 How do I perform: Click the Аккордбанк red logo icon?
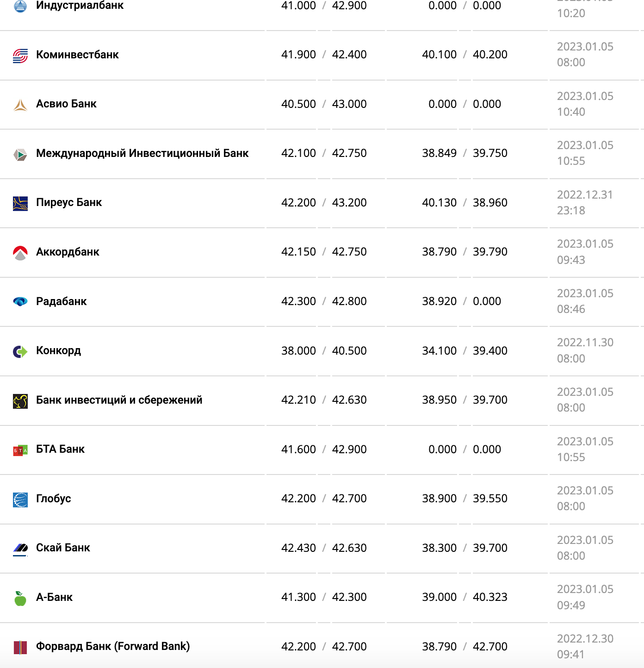(20, 253)
